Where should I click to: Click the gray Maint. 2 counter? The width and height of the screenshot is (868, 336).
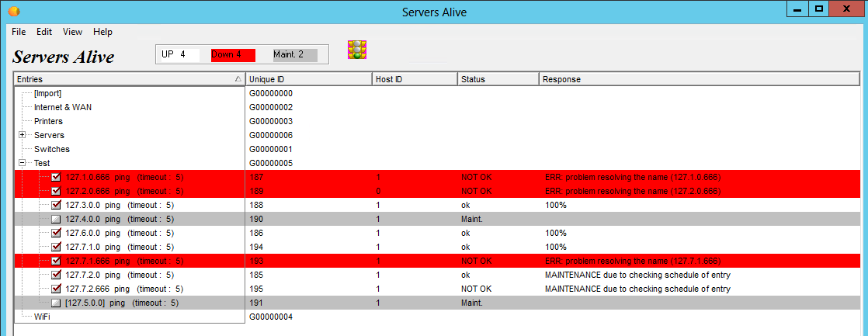295,55
